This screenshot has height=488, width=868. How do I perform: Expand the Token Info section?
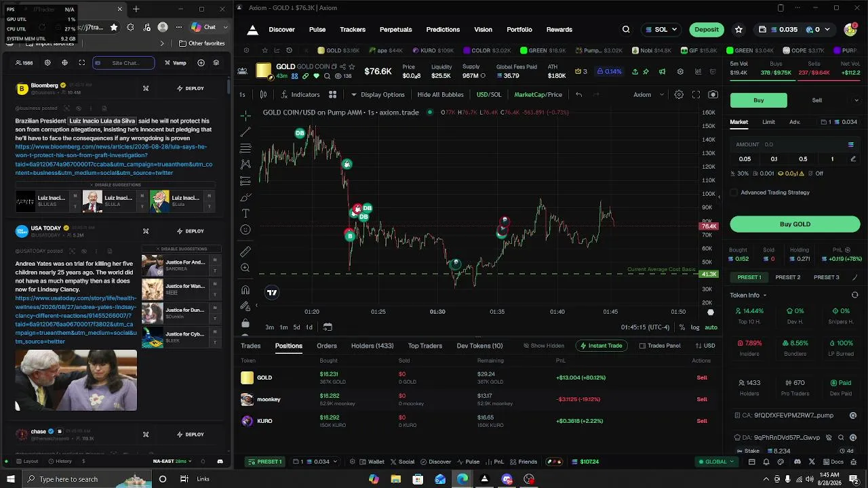tap(748, 296)
